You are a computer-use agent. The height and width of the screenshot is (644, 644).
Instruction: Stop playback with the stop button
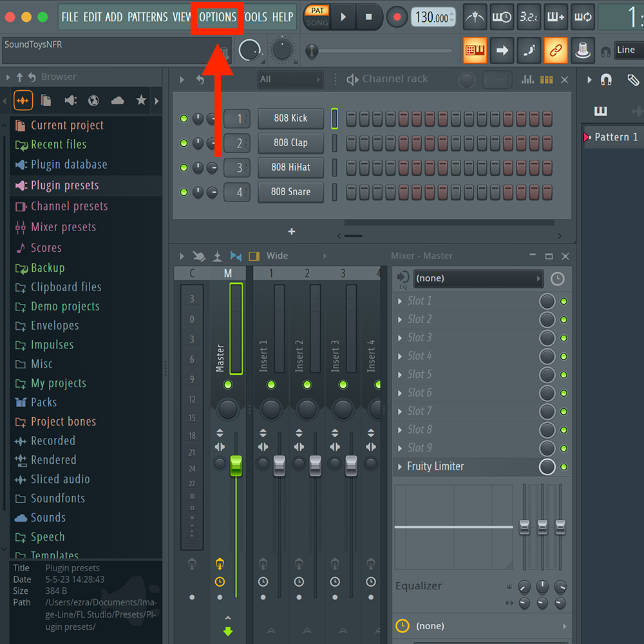click(369, 17)
